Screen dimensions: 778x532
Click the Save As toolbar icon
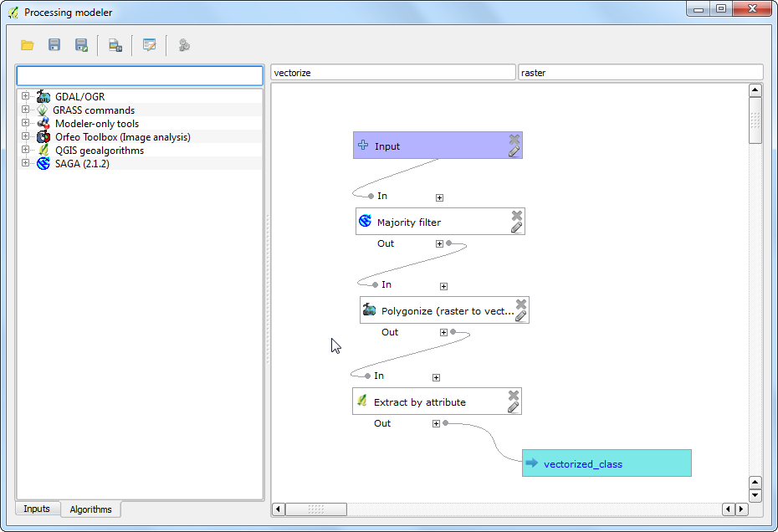pos(81,45)
